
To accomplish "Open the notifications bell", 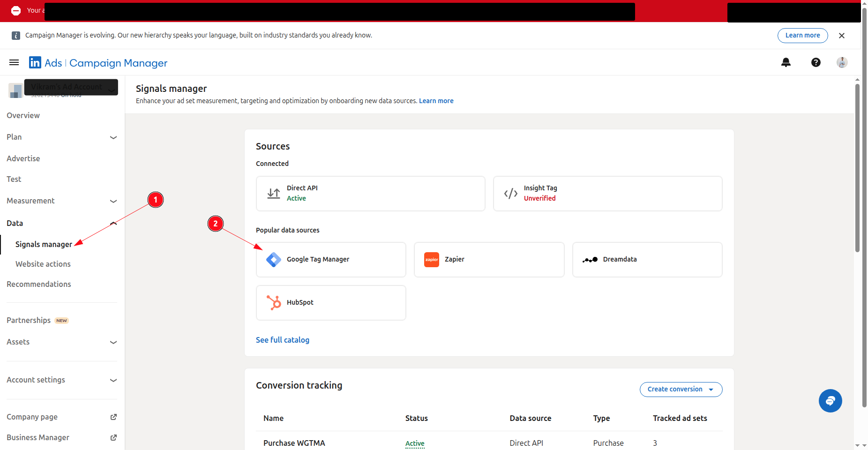I will coord(786,62).
